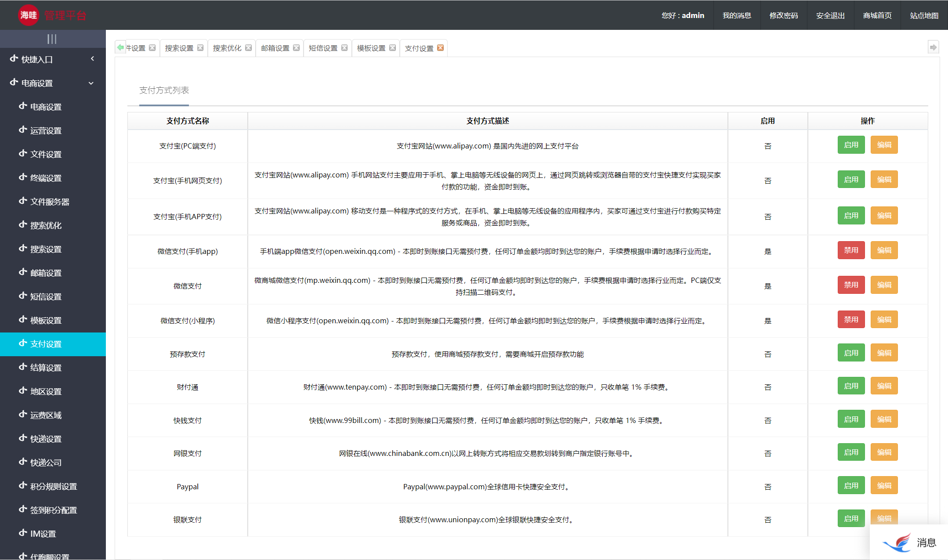Close the 搜索设置 tab
The height and width of the screenshot is (560, 948).
coord(200,48)
